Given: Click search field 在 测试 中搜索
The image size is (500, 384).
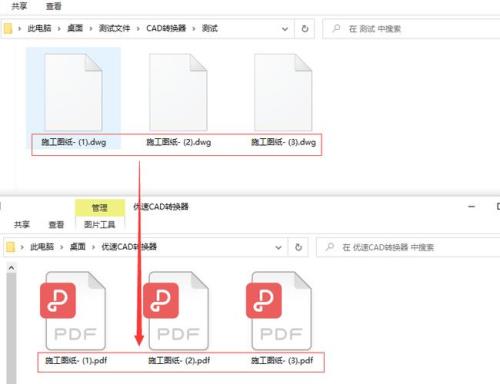Looking at the screenshot, I should coord(411,29).
